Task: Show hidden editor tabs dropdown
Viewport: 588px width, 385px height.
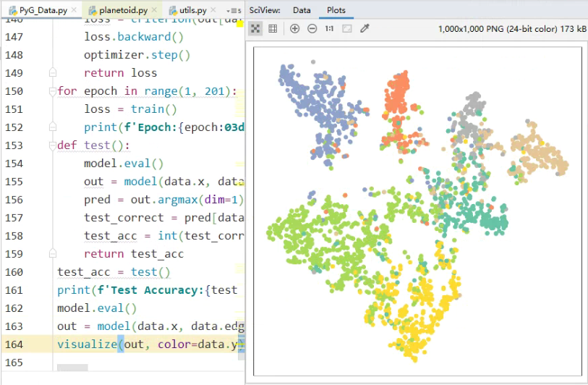Action: (x=234, y=11)
